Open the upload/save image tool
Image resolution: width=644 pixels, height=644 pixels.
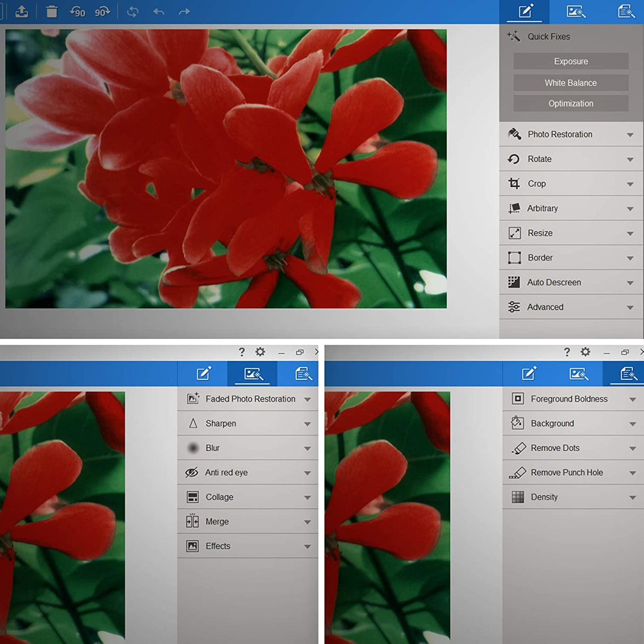(x=22, y=11)
